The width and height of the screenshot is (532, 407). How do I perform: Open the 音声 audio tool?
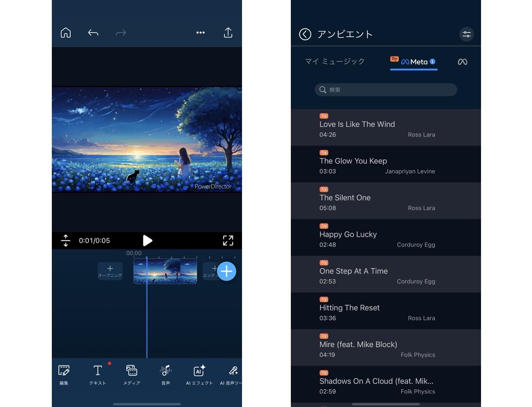tap(165, 375)
